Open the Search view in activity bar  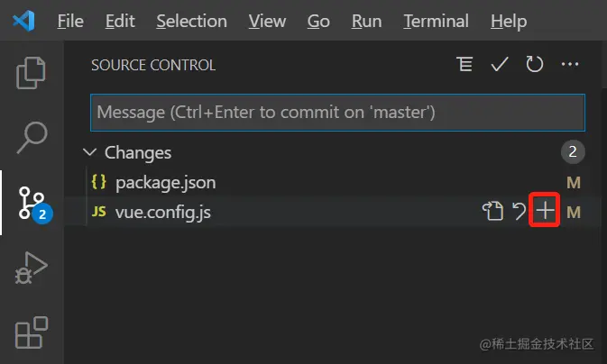coord(32,138)
